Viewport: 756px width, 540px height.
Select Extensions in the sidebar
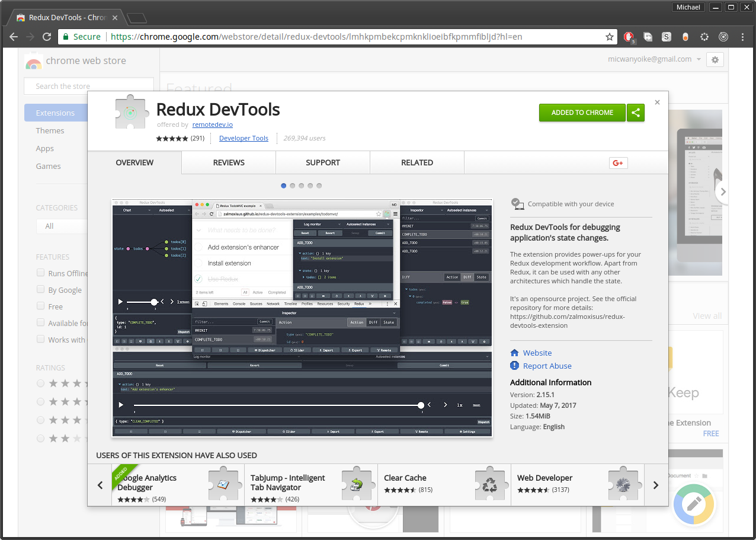[x=56, y=113]
